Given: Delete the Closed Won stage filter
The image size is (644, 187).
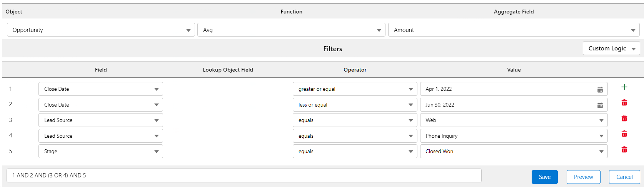Looking at the screenshot, I should [624, 150].
